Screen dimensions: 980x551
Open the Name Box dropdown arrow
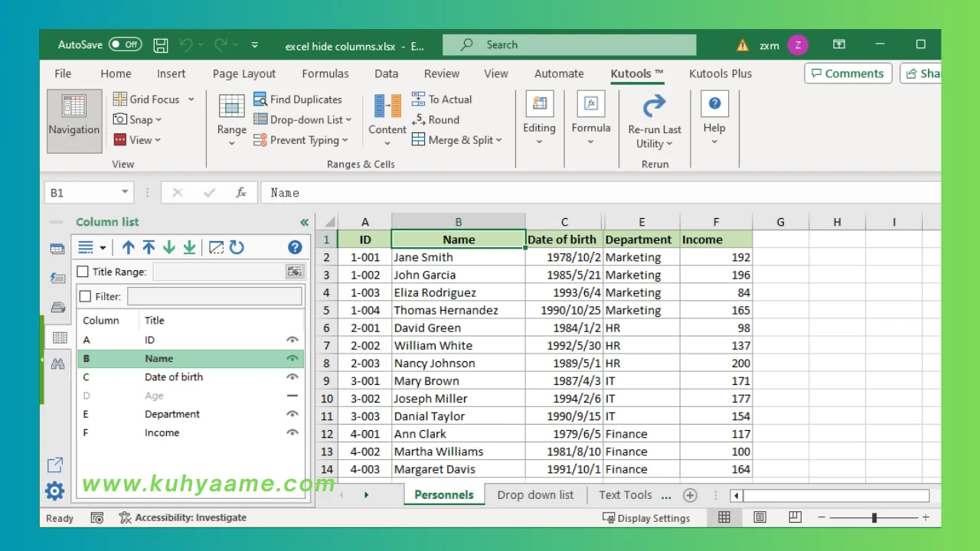125,193
